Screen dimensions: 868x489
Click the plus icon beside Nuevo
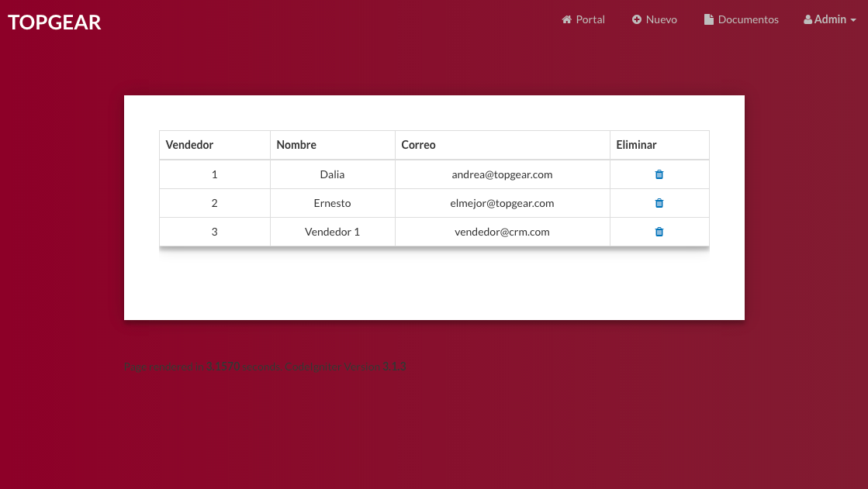(637, 19)
